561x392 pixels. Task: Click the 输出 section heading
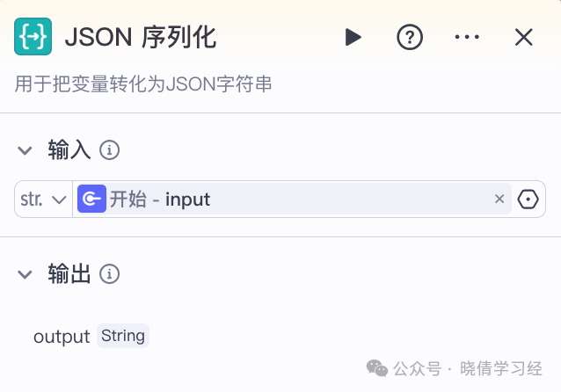click(x=69, y=274)
